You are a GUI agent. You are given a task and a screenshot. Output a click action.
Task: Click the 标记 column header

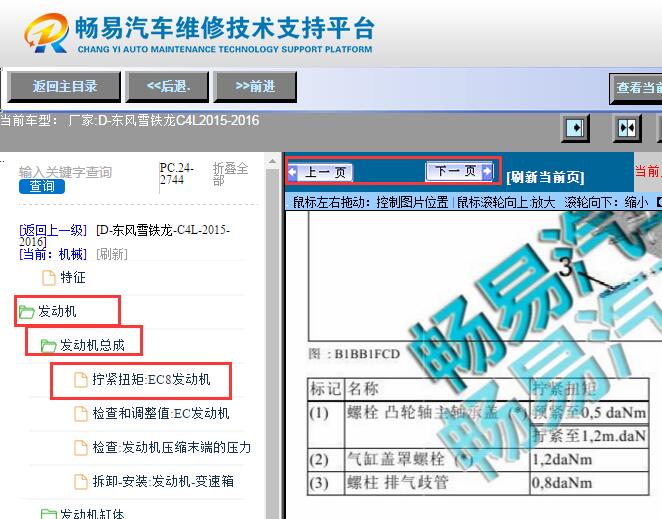(326, 389)
